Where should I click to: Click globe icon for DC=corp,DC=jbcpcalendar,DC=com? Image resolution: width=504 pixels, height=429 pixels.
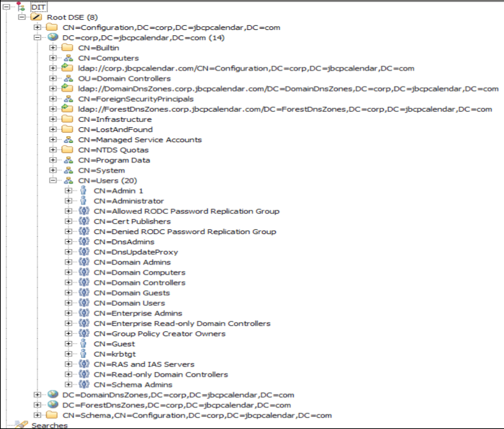pos(52,37)
